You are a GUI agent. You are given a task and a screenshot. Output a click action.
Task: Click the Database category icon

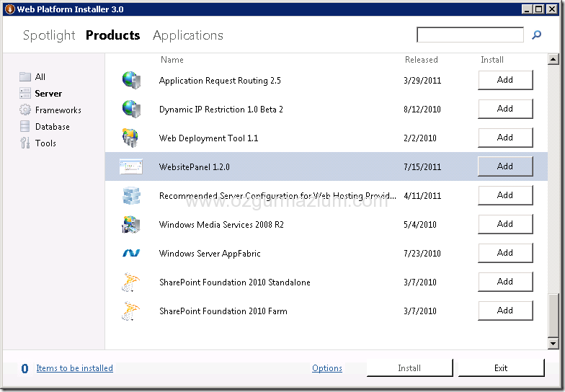click(25, 126)
